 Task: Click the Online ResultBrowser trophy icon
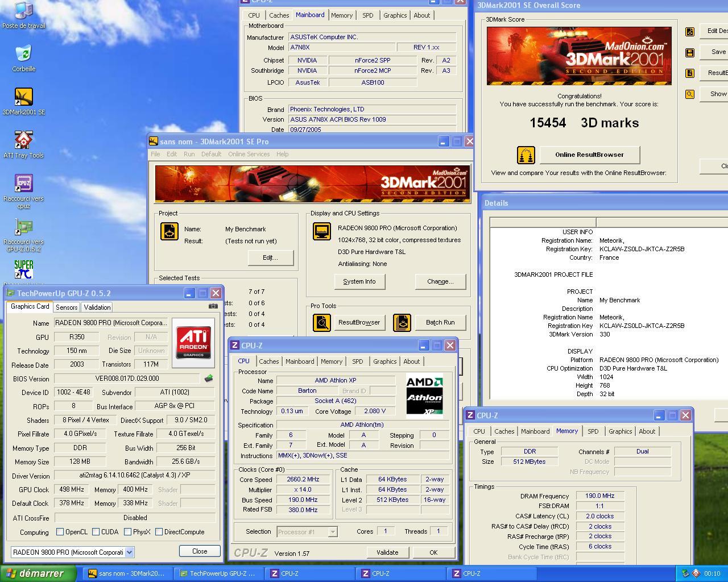[526, 155]
